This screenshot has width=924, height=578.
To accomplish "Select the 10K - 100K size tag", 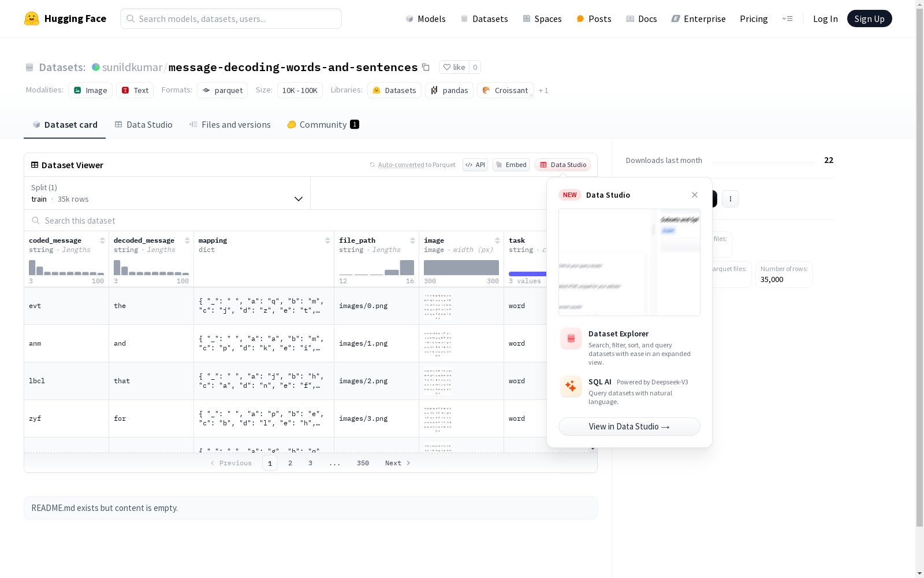I will click(x=300, y=90).
